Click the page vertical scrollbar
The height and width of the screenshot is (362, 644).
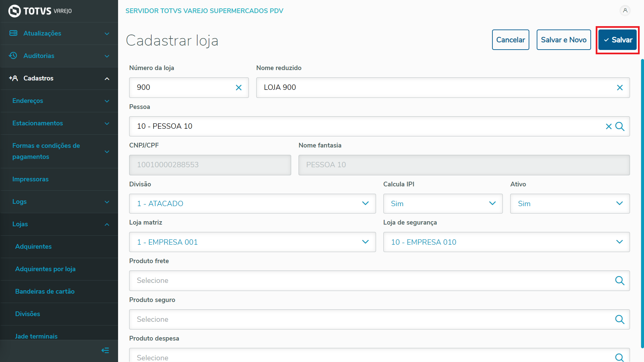(x=642, y=201)
